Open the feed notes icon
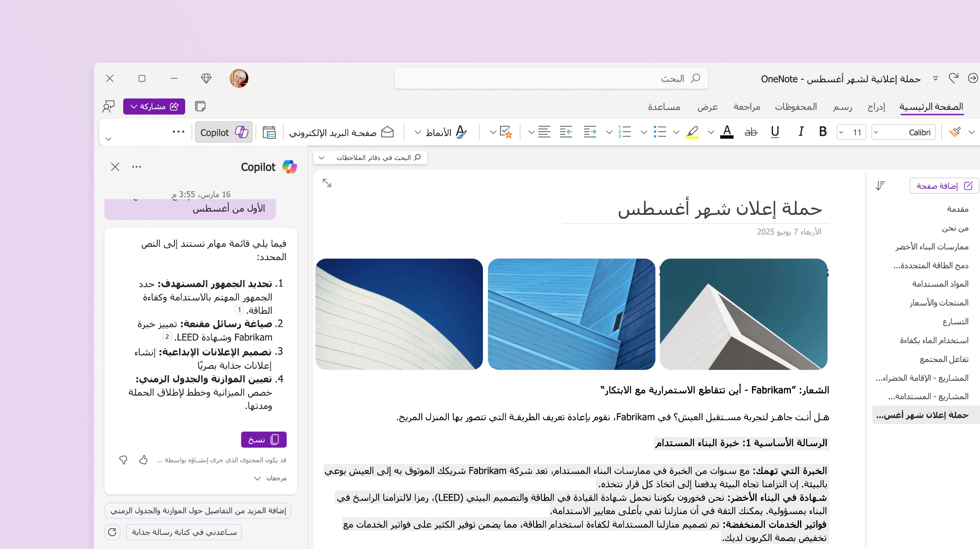980x549 pixels. [x=200, y=106]
